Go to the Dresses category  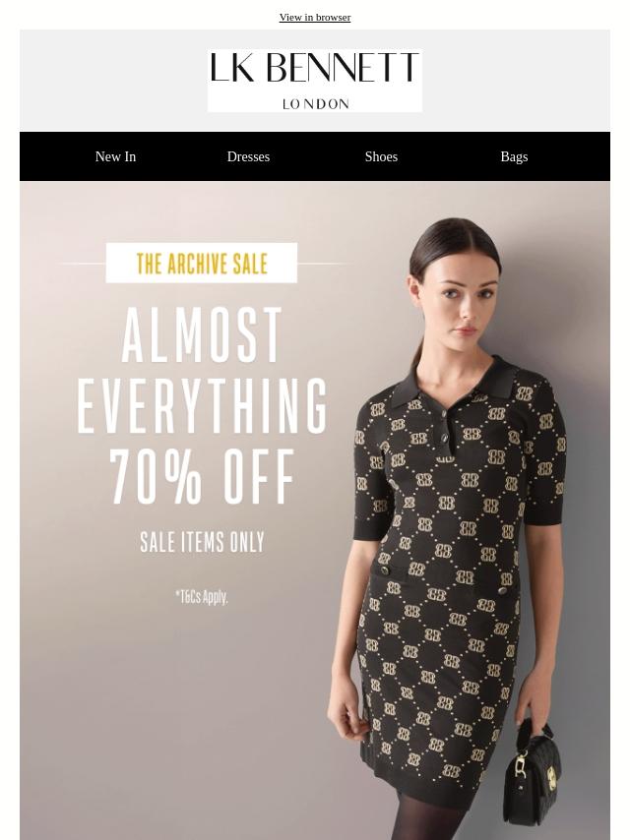point(248,156)
